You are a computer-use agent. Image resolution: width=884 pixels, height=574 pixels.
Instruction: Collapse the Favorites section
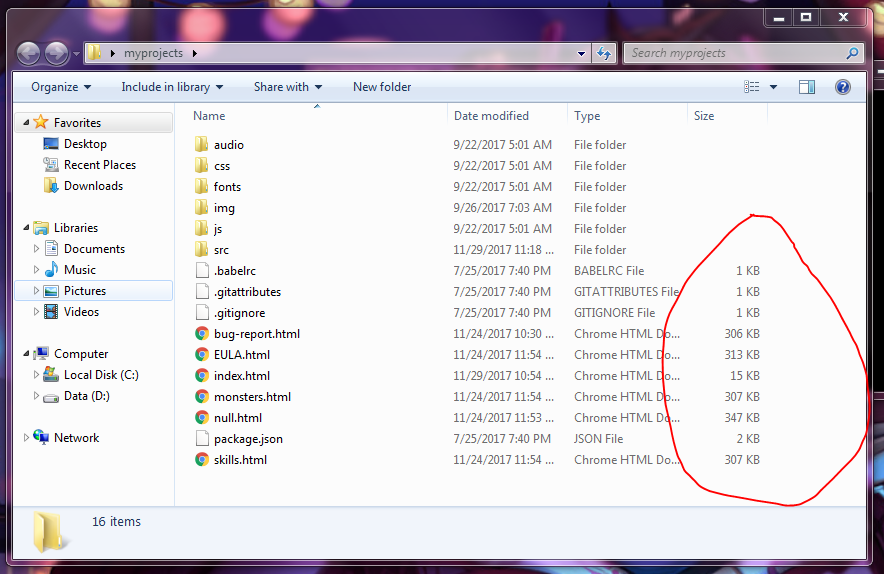click(x=26, y=122)
